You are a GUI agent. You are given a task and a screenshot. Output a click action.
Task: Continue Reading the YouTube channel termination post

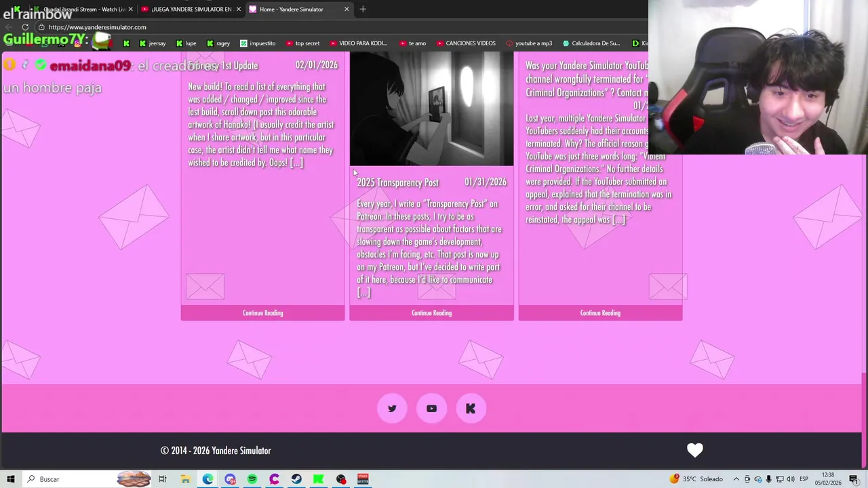(x=600, y=313)
